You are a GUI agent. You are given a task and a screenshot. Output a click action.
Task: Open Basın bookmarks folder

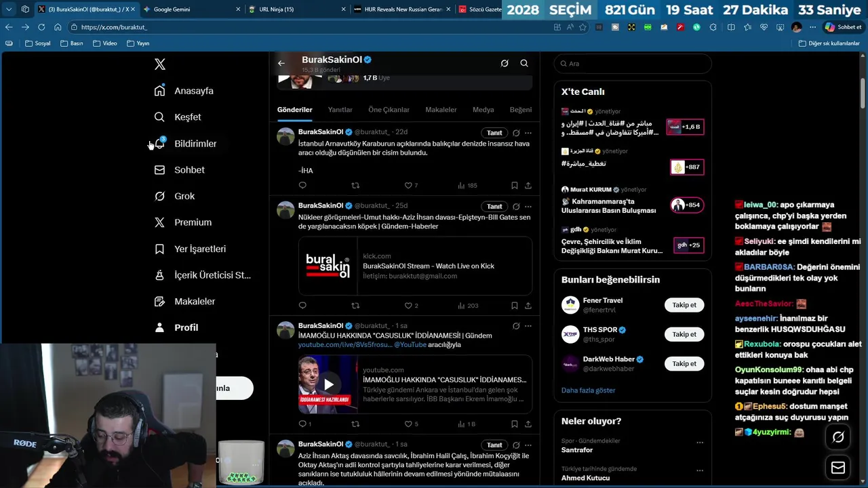(72, 43)
